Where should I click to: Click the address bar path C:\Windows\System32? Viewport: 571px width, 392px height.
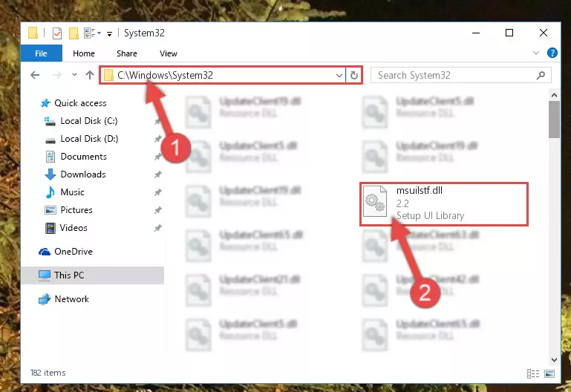[165, 75]
